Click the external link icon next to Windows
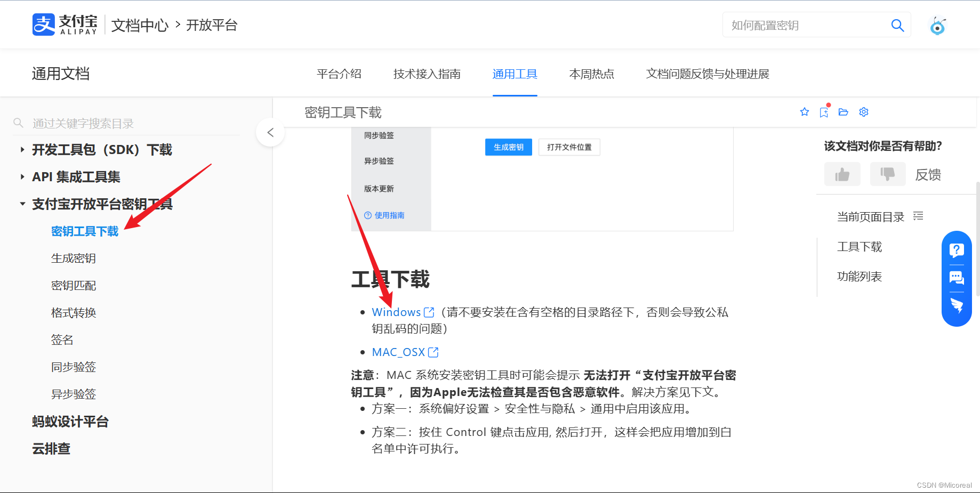Image resolution: width=980 pixels, height=493 pixels. tap(429, 312)
